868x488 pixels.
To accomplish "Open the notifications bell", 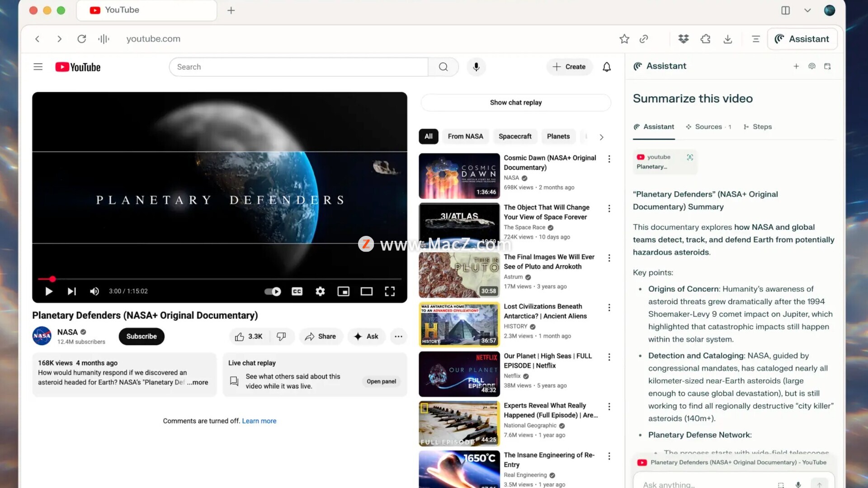I will point(607,67).
